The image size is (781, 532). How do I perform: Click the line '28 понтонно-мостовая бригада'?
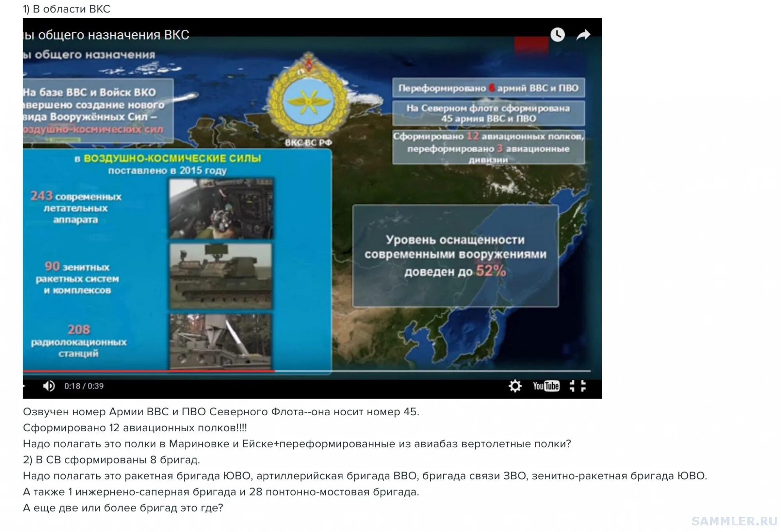click(221, 492)
